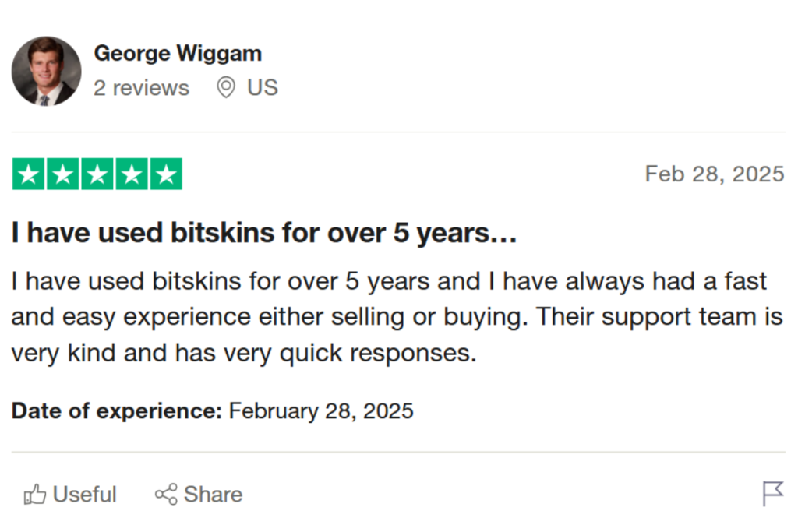Open the George Wiggam reviewer name
The image size is (798, 532).
coord(178,53)
